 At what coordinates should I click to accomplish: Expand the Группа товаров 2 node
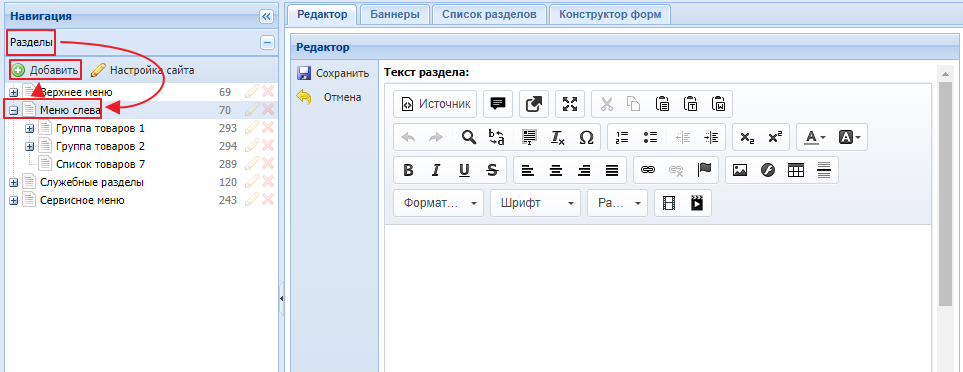tap(29, 147)
